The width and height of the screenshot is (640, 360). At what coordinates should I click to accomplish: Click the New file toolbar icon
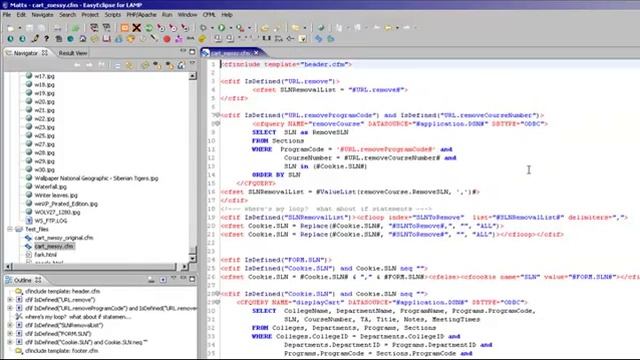pyautogui.click(x=11, y=28)
